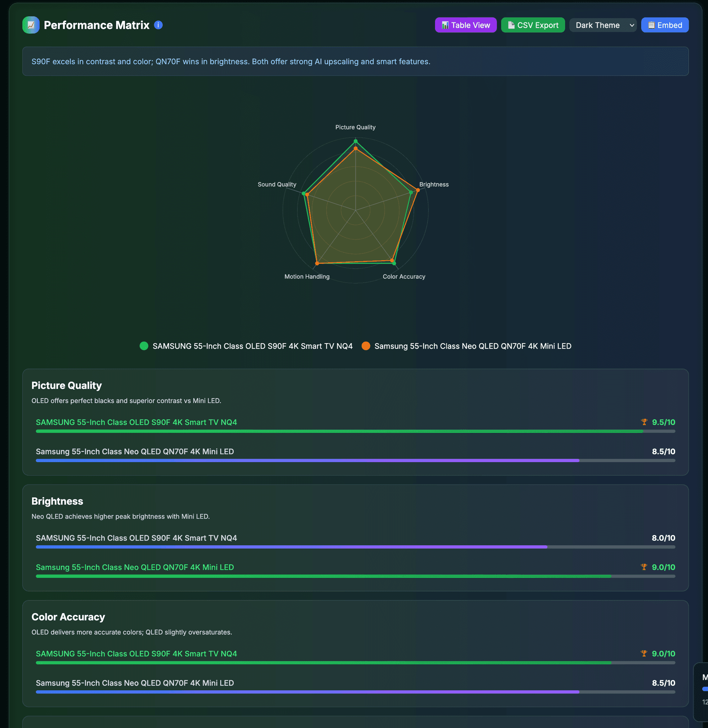Viewport: 708px width, 728px height.
Task: Click the trophy icon in the Brightness card
Action: [644, 567]
